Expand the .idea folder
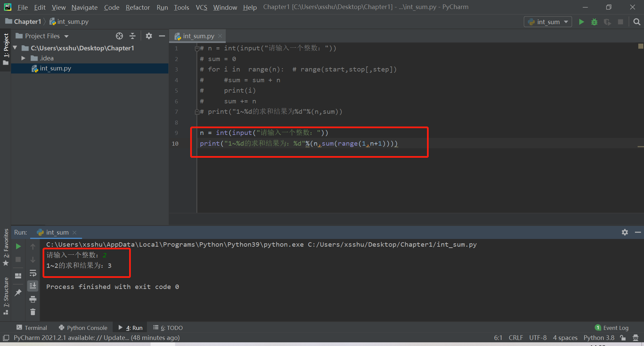Screen dimensions: 644x346 click(x=23, y=58)
